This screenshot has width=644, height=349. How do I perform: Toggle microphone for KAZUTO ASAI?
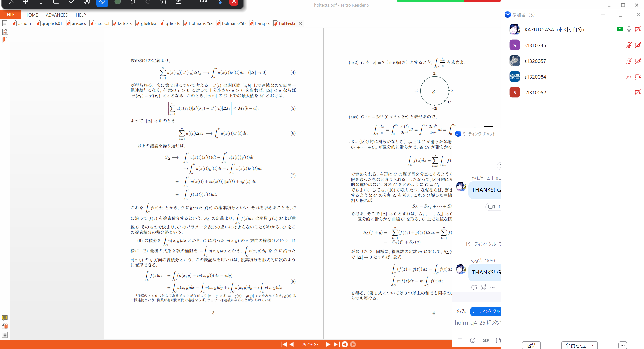pos(629,29)
